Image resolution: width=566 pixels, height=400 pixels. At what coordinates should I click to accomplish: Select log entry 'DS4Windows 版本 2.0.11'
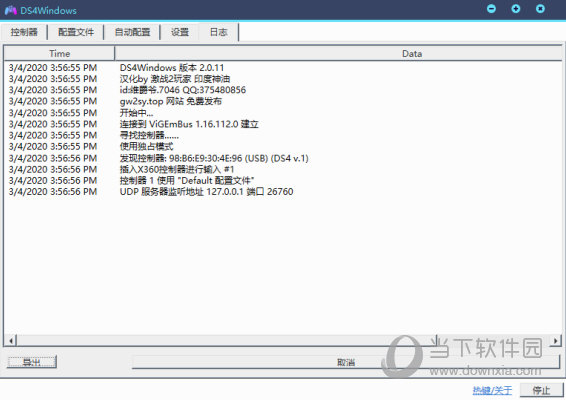283,68
